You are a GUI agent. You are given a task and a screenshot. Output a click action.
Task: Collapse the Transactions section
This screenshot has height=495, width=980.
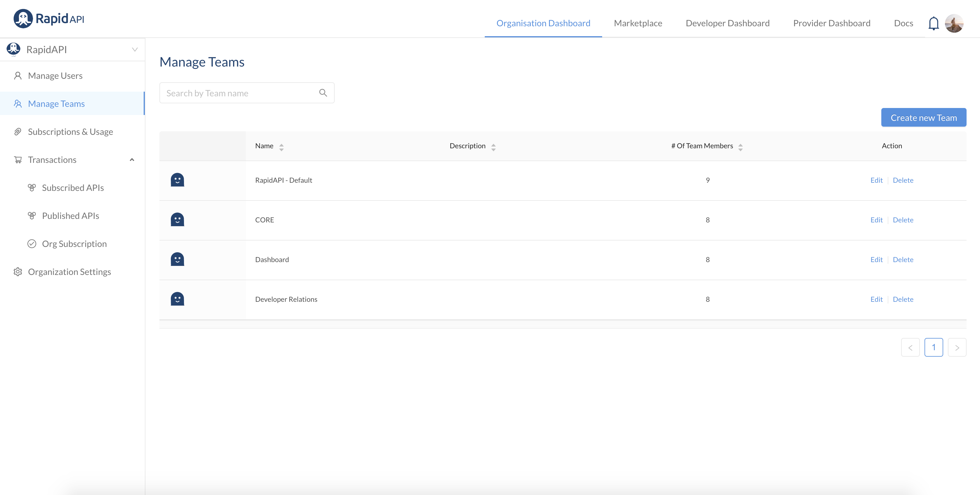coord(132,160)
